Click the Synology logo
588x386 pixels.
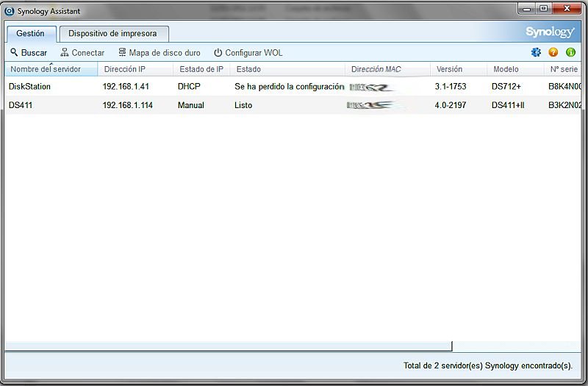[x=550, y=32]
